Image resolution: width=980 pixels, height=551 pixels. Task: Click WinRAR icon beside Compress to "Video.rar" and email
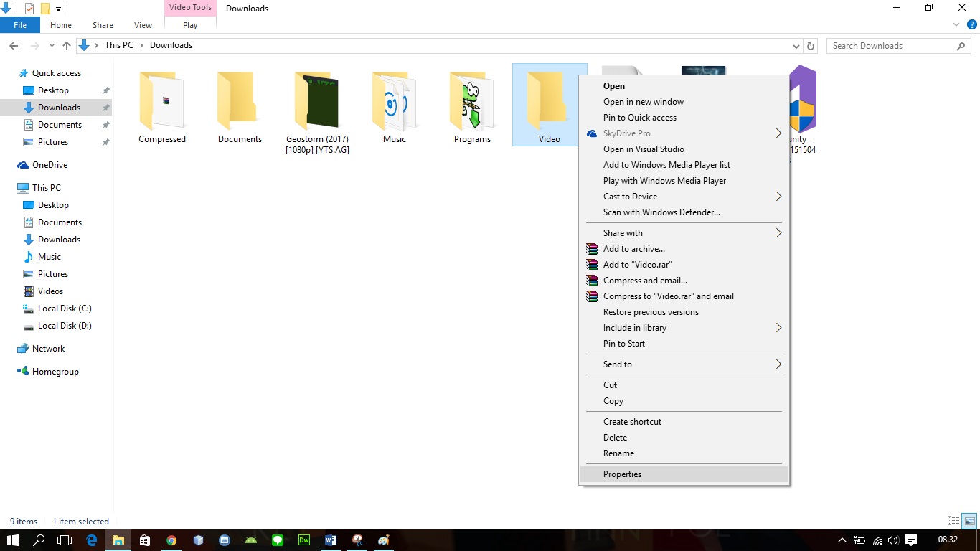click(x=592, y=296)
